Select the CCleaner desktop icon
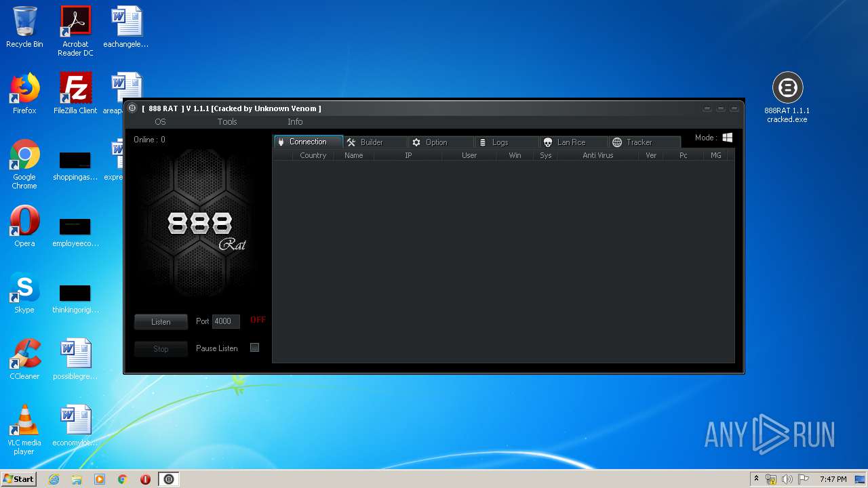The width and height of the screenshot is (868, 488). [x=24, y=359]
